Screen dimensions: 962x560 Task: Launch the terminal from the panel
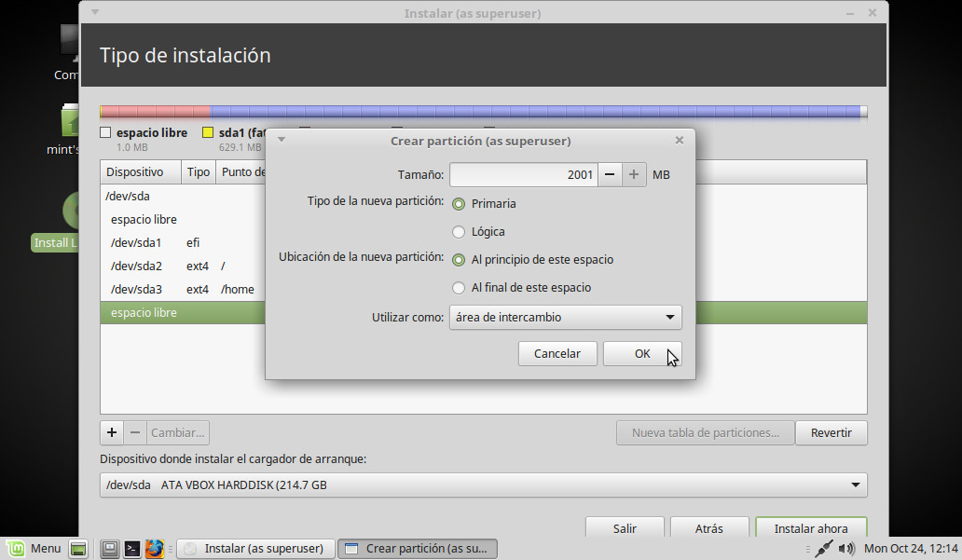click(132, 549)
